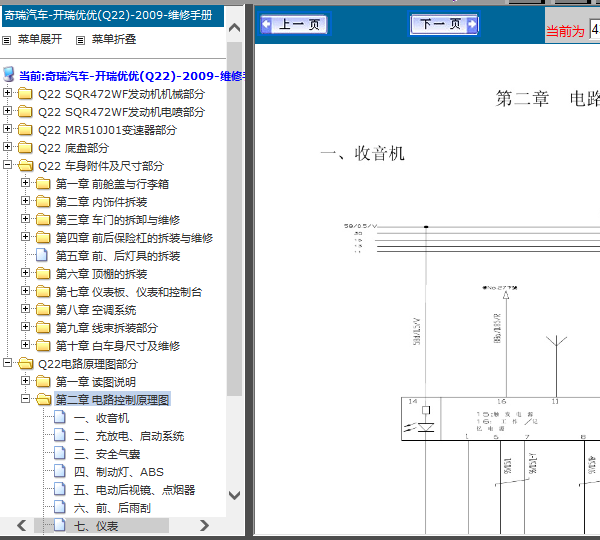Expand 第八章 空调系统 node
The image size is (600, 540).
(x=25, y=308)
